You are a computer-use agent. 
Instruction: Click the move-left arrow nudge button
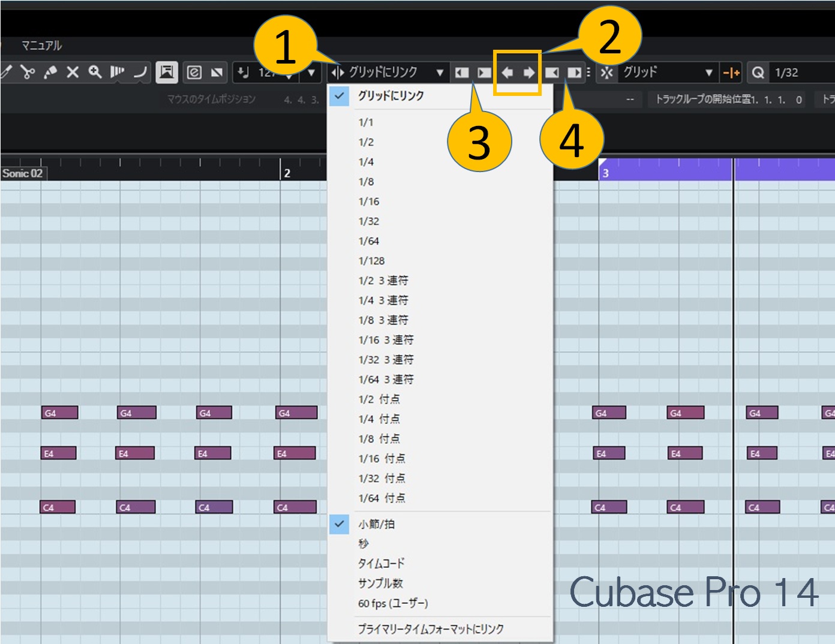pyautogui.click(x=507, y=73)
